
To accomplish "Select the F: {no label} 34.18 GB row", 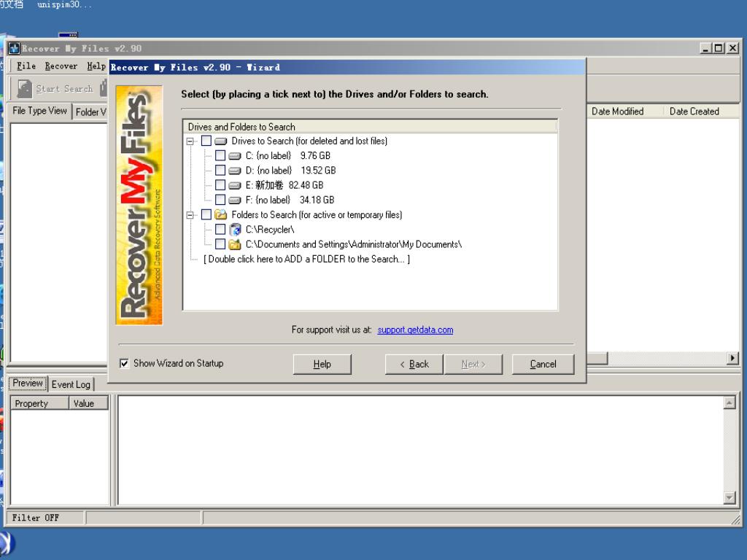I will click(290, 200).
